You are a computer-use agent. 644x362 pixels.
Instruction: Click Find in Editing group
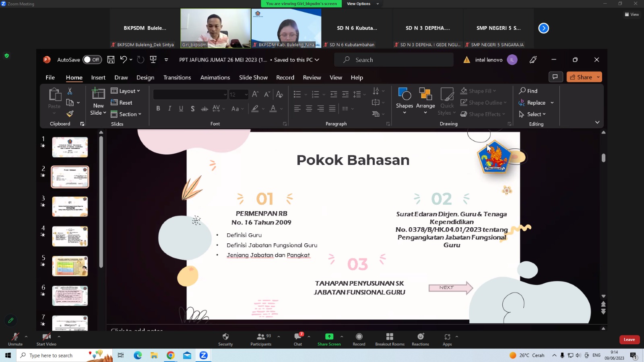528,91
